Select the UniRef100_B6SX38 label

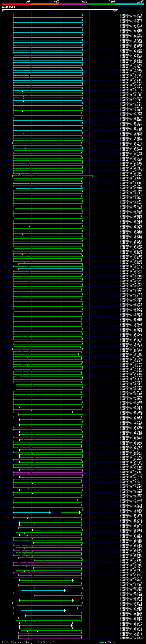131,75
